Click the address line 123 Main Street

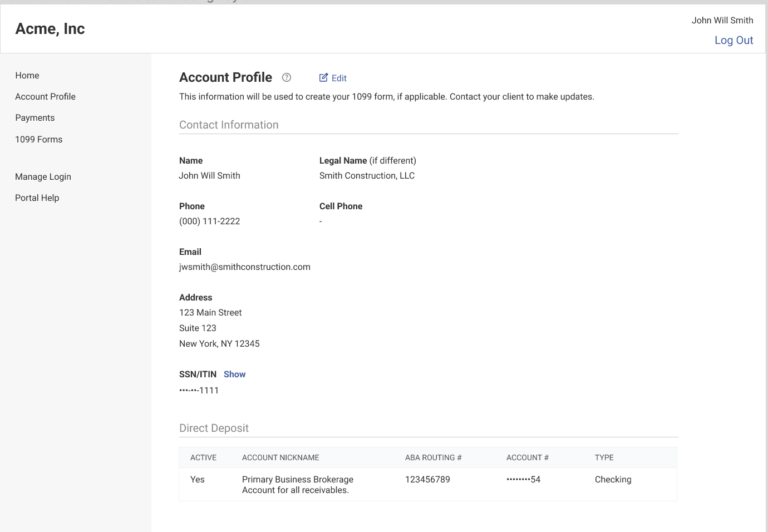click(210, 313)
